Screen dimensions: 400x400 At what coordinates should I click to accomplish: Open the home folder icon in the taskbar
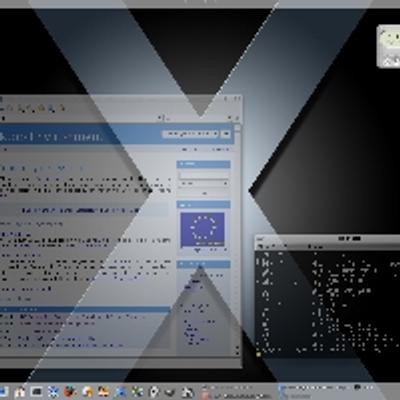pyautogui.click(x=20, y=392)
